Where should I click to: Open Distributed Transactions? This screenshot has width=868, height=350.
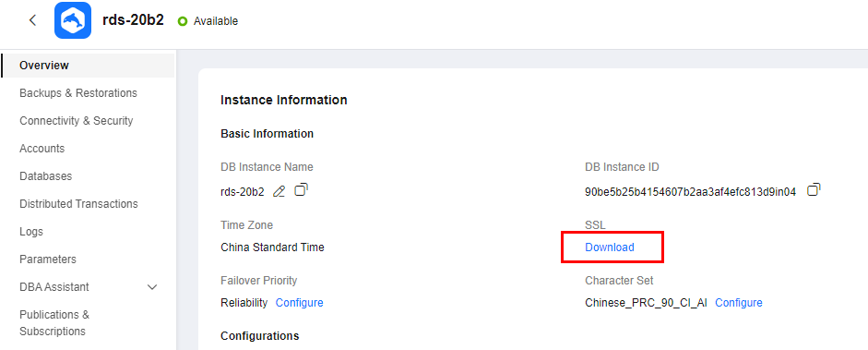78,204
